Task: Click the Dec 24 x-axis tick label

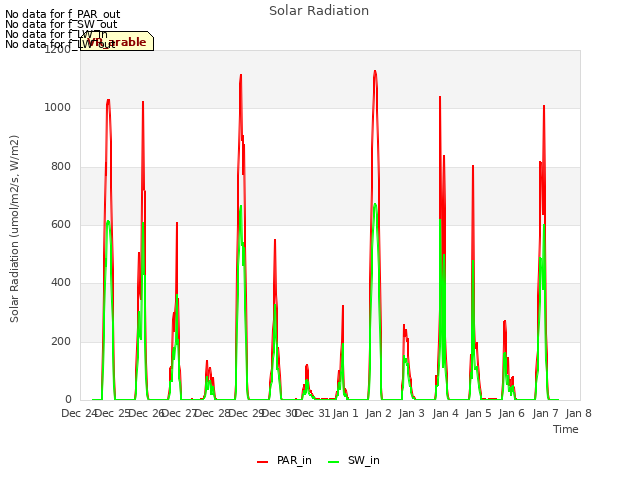Action: pyautogui.click(x=78, y=413)
